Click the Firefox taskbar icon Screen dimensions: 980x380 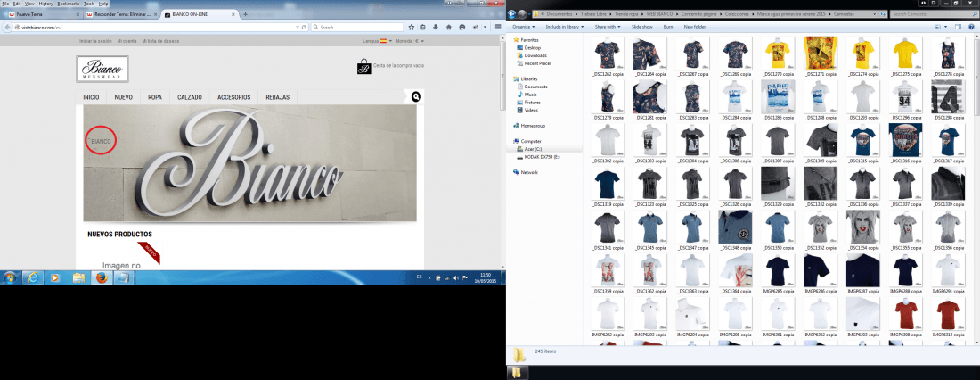tap(102, 277)
